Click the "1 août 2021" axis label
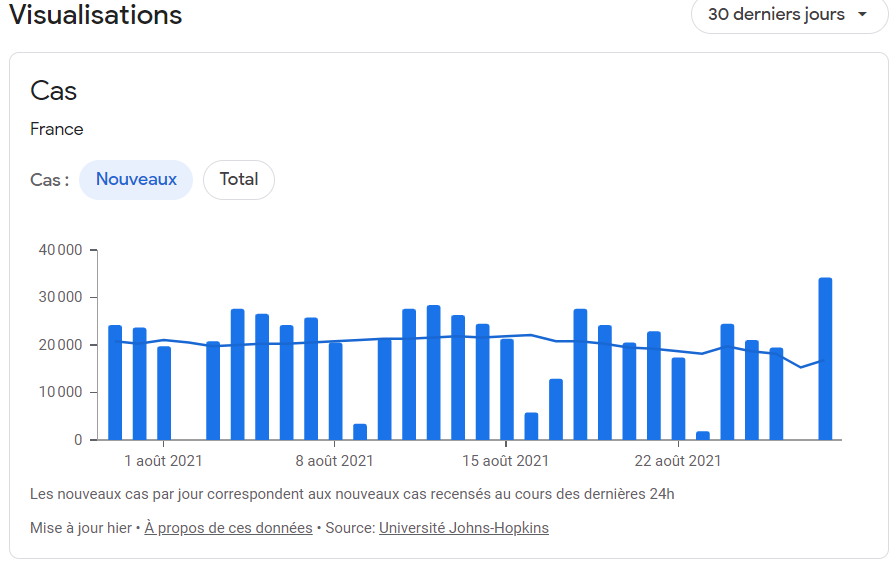The width and height of the screenshot is (896, 567). tap(164, 461)
